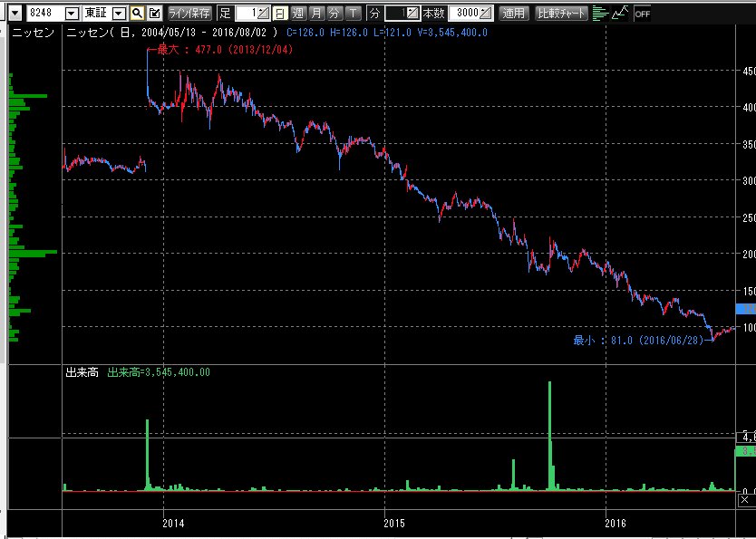The width and height of the screenshot is (756, 539).
Task: Click the chart title ニッセン date range text
Action: [x=172, y=33]
